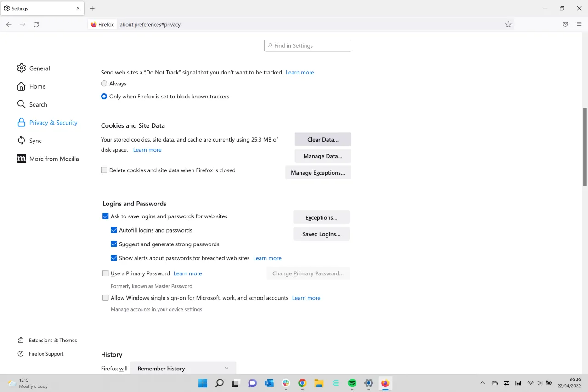Image resolution: width=588 pixels, height=392 pixels.
Task: Open More from Mozilla
Action: pos(48,159)
